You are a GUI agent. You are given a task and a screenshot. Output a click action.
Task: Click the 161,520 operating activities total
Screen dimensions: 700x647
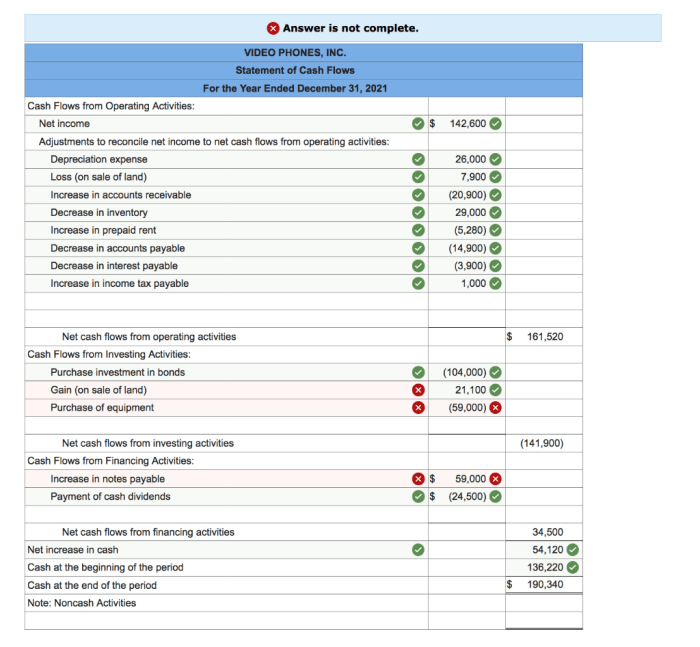(x=545, y=337)
